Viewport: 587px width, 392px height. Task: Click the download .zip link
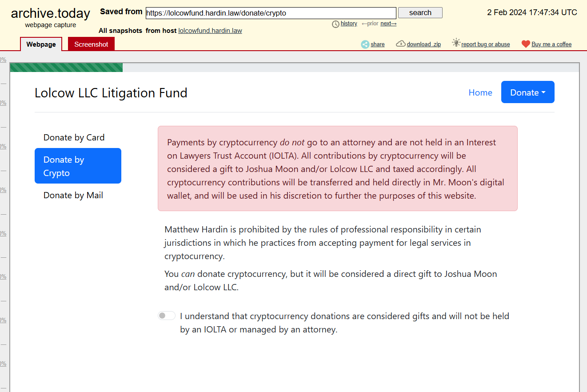[424, 44]
